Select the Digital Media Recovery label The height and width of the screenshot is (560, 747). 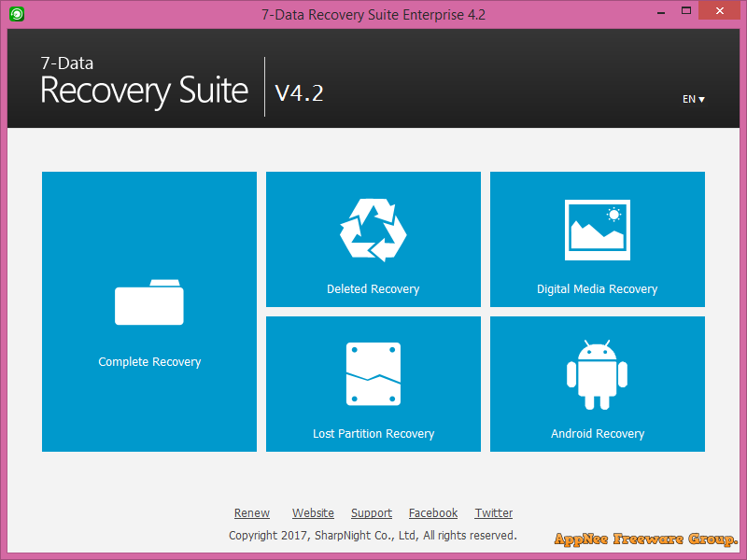[597, 289]
